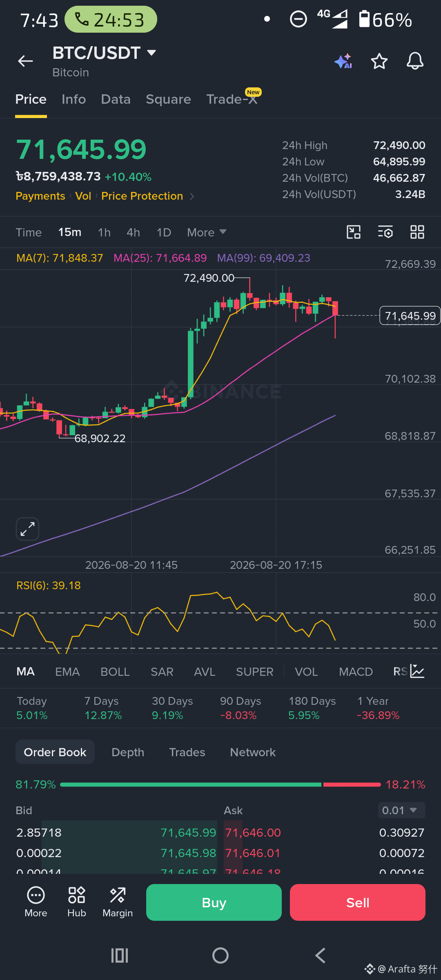441x980 pixels.
Task: Tap the red Sell button
Action: pyautogui.click(x=358, y=902)
